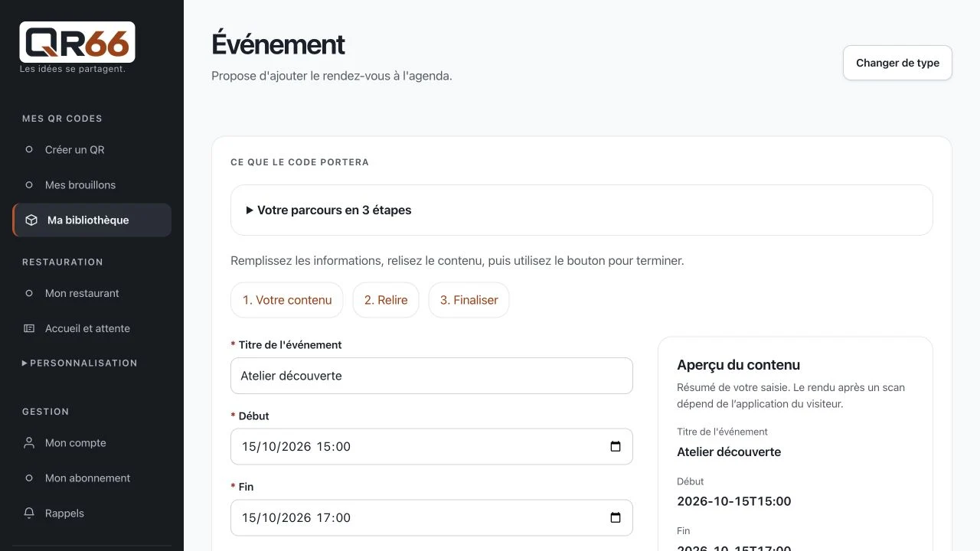The image size is (980, 551).
Task: Click the Fin date-time field
Action: pyautogui.click(x=432, y=517)
